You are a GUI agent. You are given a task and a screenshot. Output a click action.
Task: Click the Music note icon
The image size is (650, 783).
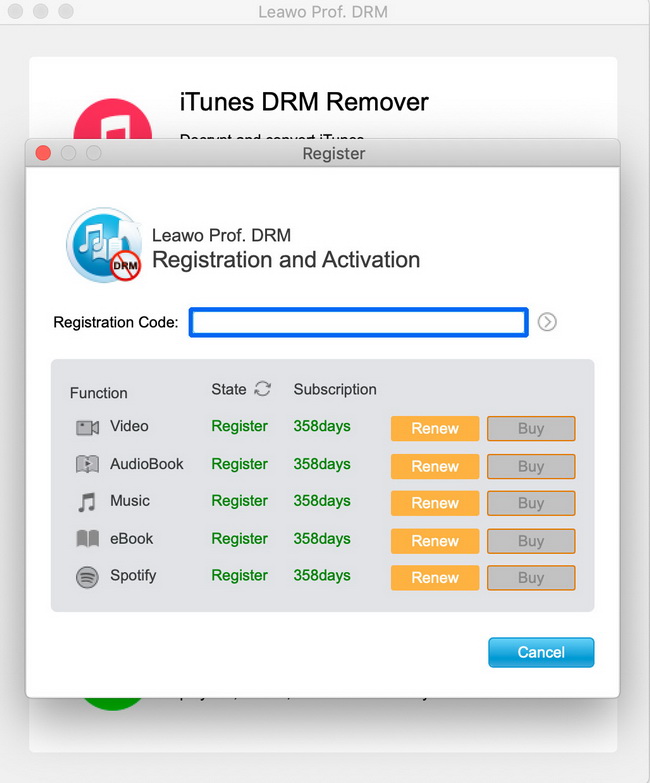coord(87,502)
